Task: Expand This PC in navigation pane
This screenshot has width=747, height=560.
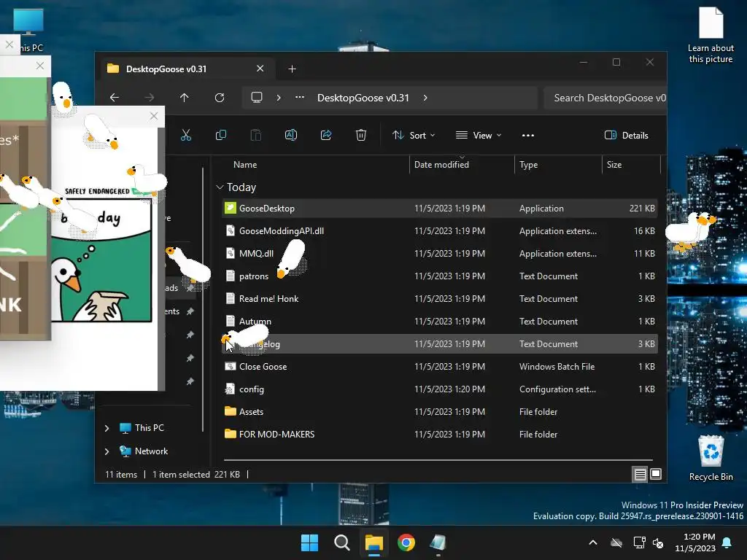Action: coord(107,428)
